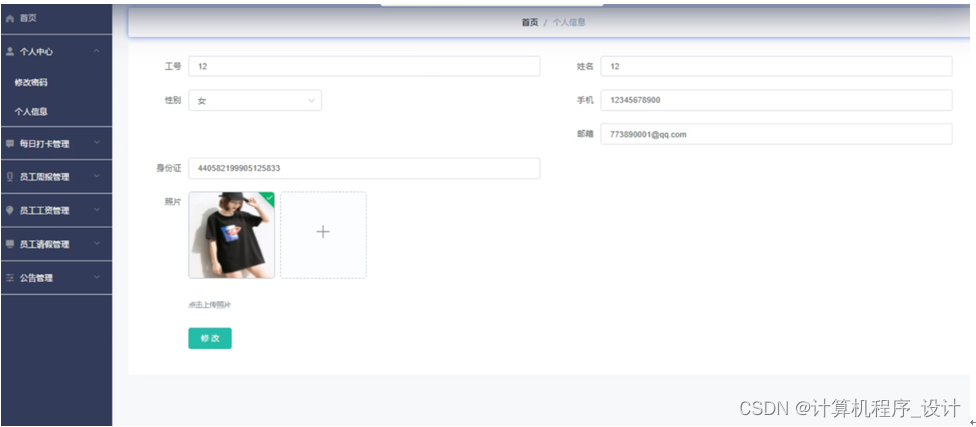976x427 pixels.
Task: Follow the 首页 breadcrumb link
Action: point(530,22)
